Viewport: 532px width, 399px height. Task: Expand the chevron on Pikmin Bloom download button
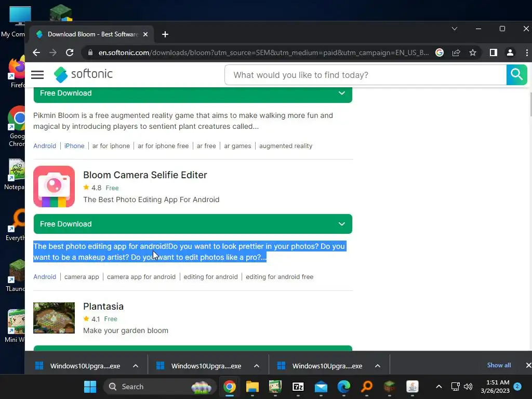342,93
